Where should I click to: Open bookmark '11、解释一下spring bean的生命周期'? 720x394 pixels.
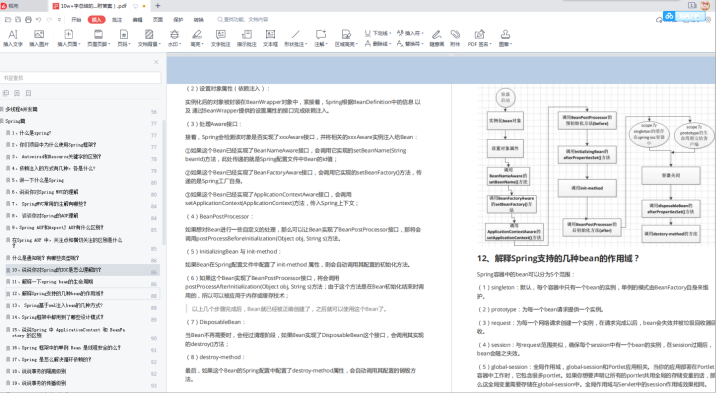click(x=52, y=281)
